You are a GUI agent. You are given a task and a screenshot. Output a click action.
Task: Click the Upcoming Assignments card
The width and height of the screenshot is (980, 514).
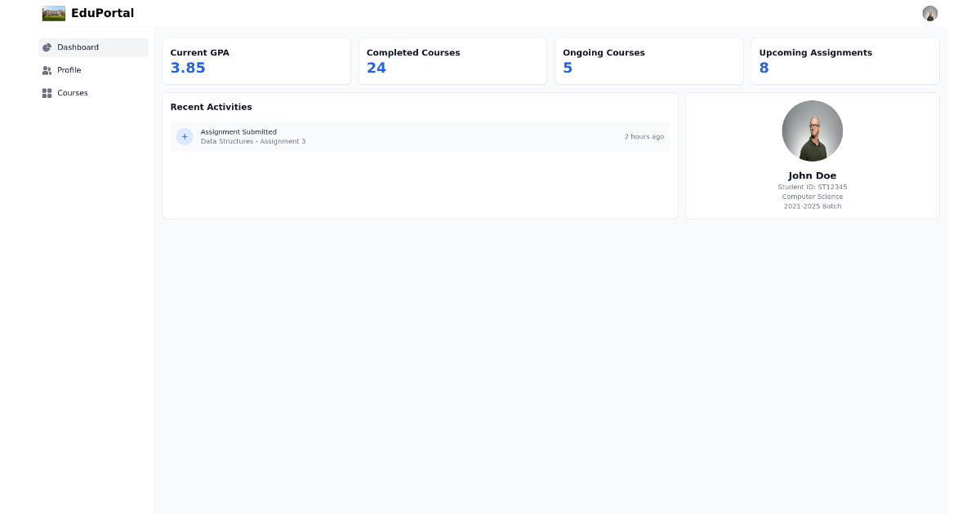tap(844, 61)
